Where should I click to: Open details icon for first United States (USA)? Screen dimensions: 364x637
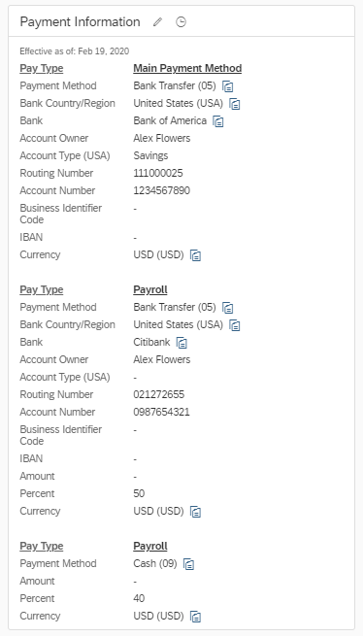[235, 104]
